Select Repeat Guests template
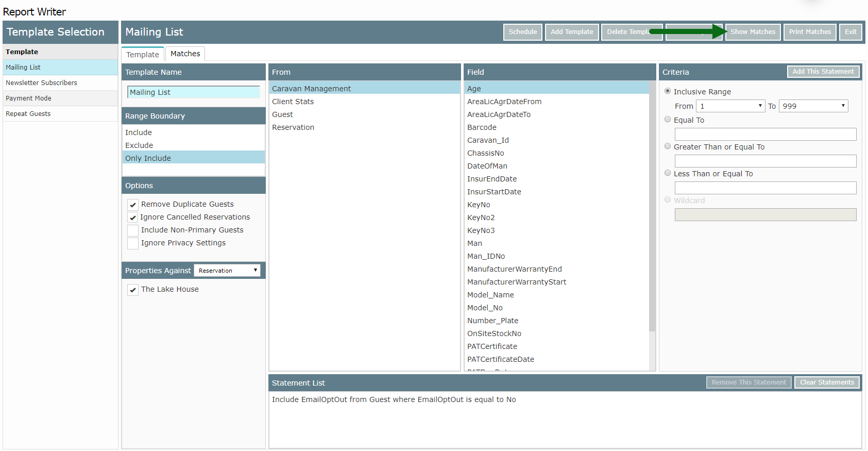 pyautogui.click(x=60, y=114)
